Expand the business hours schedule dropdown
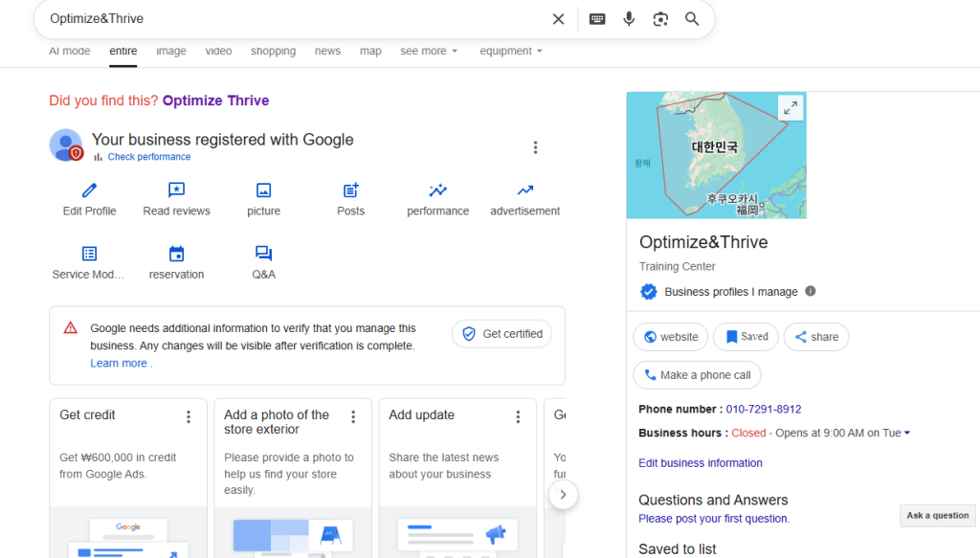Screen dimensions: 980x558 905,432
